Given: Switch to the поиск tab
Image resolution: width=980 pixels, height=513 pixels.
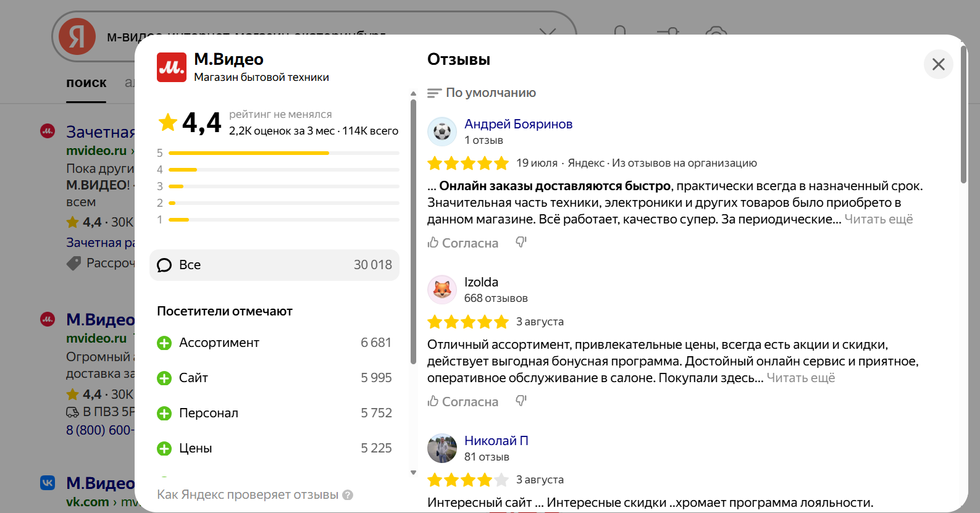Looking at the screenshot, I should pyautogui.click(x=86, y=83).
